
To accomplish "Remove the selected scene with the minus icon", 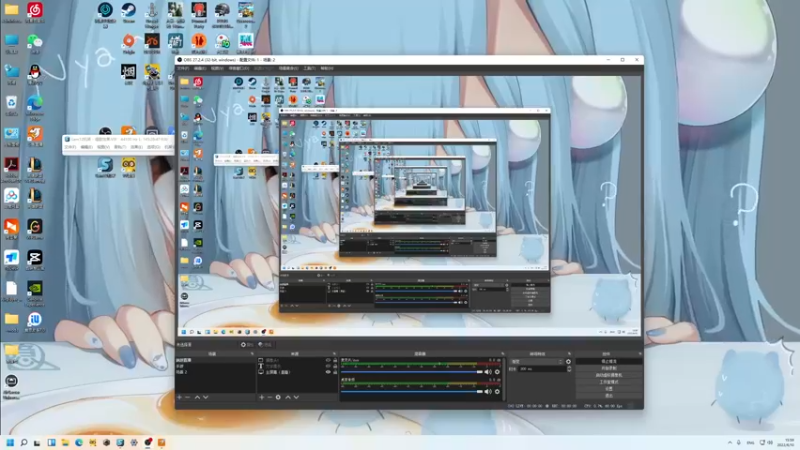I will click(x=187, y=397).
